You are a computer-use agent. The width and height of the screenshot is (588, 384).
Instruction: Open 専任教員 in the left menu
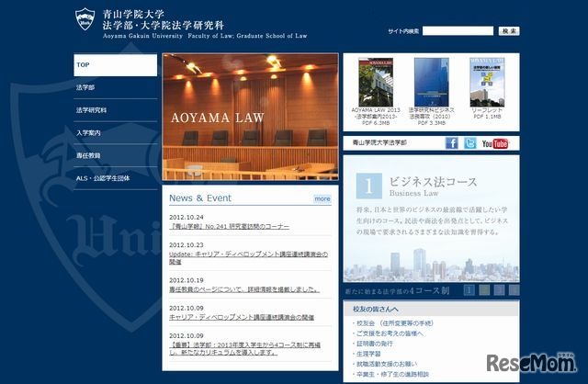pos(115,156)
